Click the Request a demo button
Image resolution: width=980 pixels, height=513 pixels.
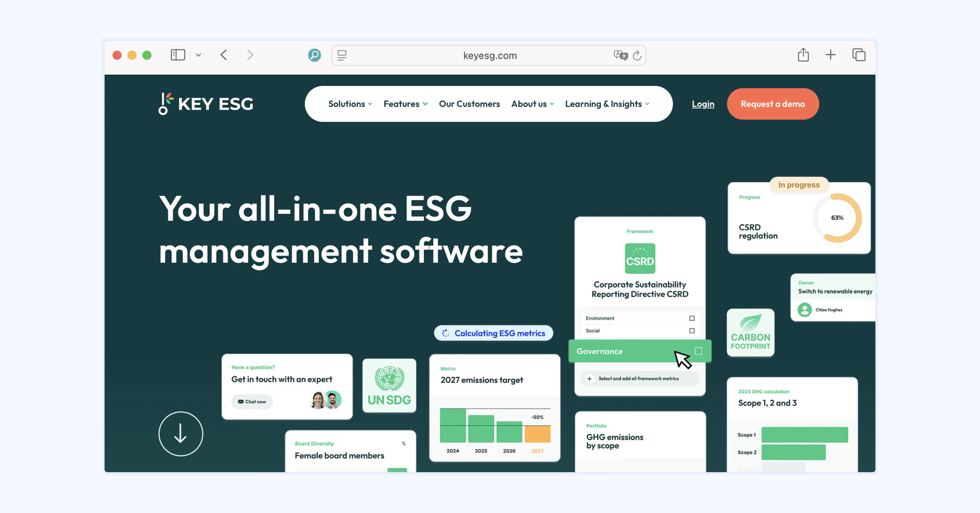[x=772, y=104]
